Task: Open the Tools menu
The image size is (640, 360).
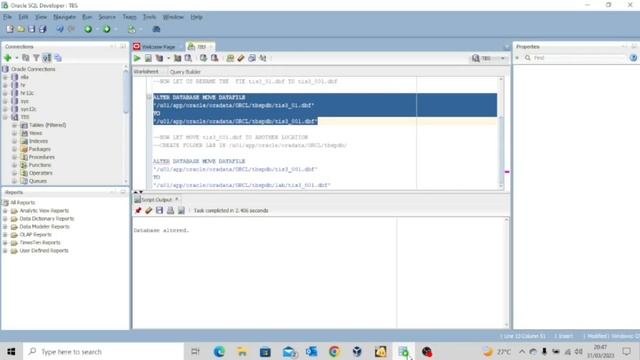Action: [x=149, y=17]
